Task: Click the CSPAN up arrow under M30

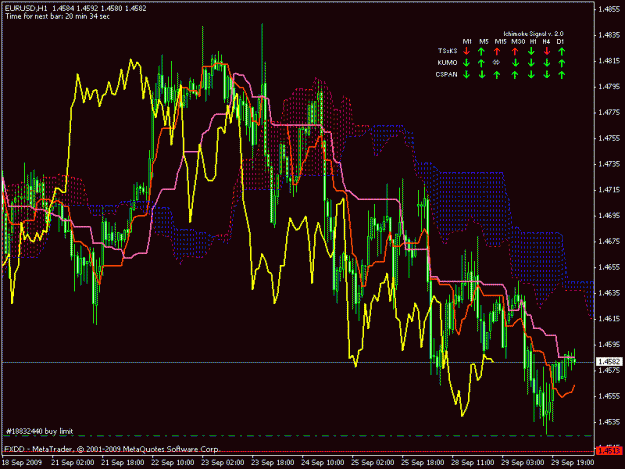Action: point(515,75)
